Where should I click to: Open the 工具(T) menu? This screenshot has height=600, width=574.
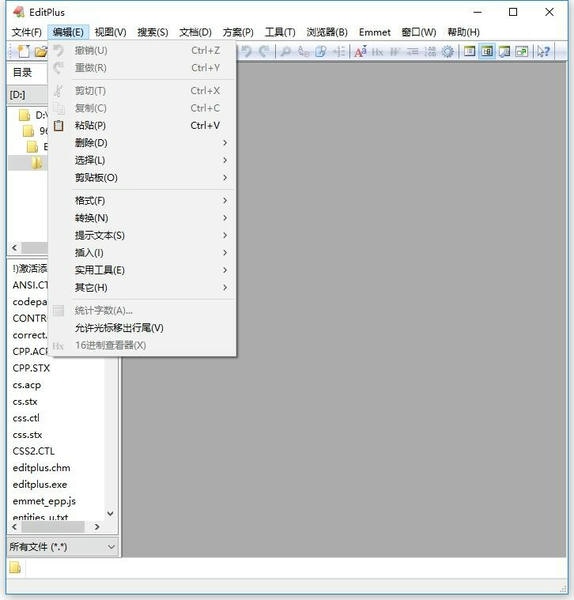point(280,32)
